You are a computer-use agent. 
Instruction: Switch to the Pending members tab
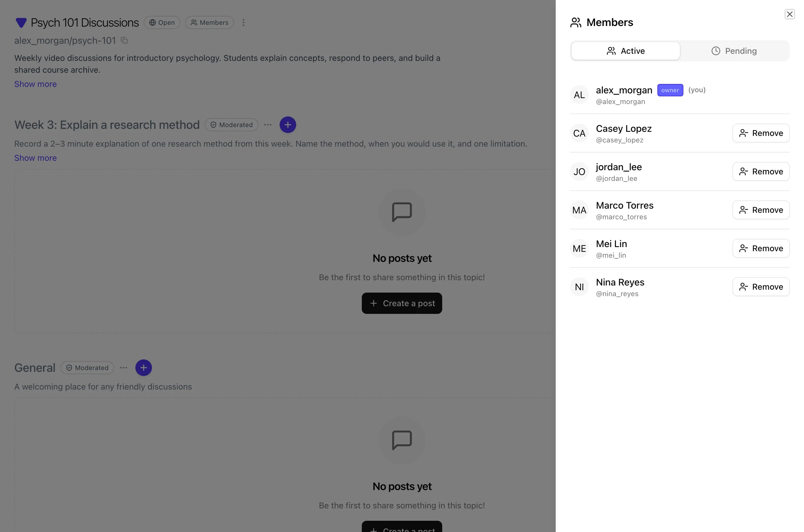pos(734,51)
